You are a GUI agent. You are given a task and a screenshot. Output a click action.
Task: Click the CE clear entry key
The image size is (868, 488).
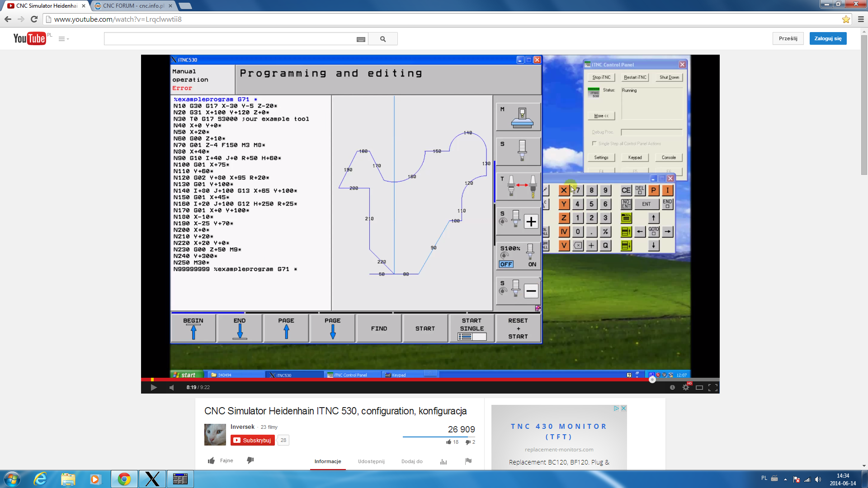(x=626, y=190)
